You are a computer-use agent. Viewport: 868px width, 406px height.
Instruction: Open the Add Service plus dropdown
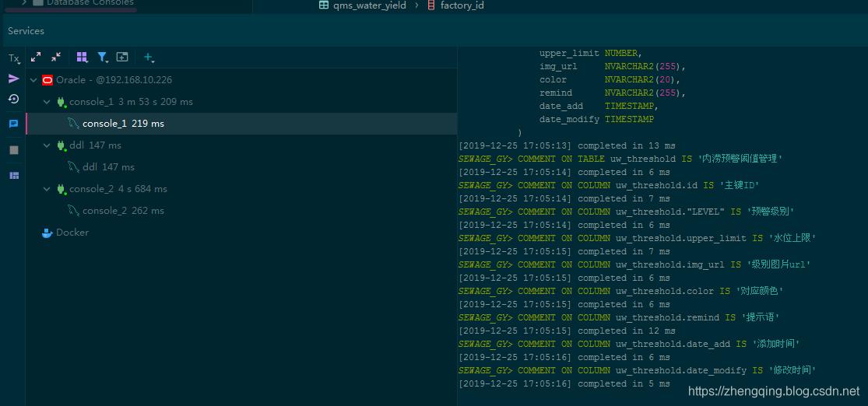(149, 57)
